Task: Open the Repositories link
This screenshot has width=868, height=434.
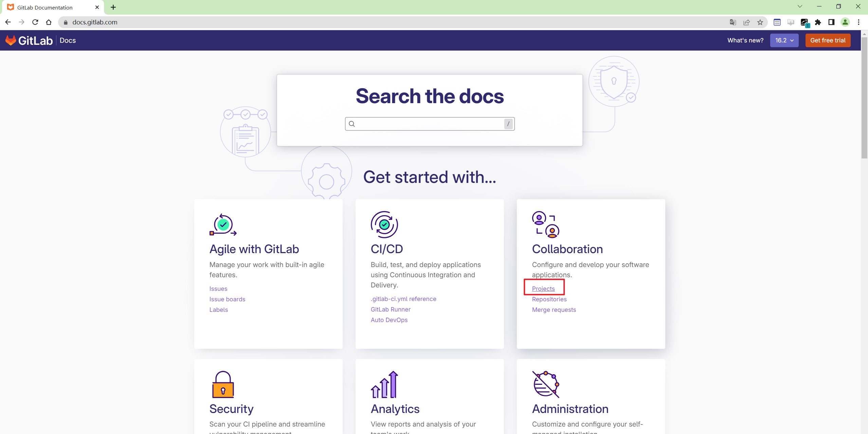Action: (549, 299)
